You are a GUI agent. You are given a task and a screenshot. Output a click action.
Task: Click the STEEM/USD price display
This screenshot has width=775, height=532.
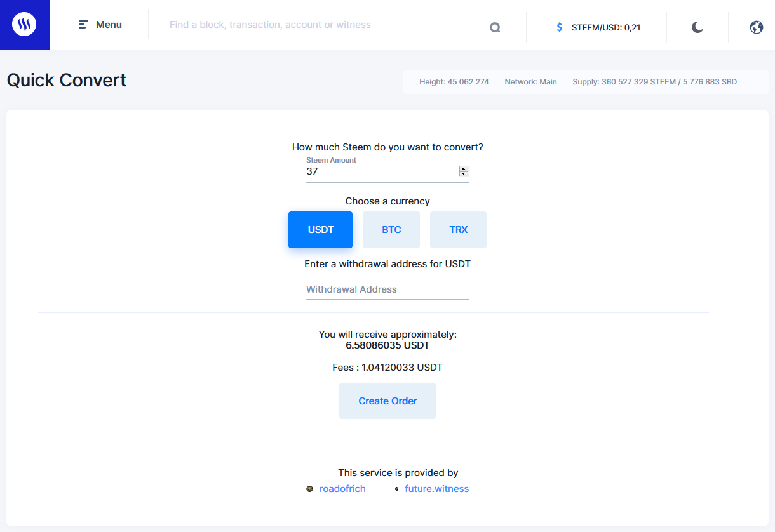point(605,27)
